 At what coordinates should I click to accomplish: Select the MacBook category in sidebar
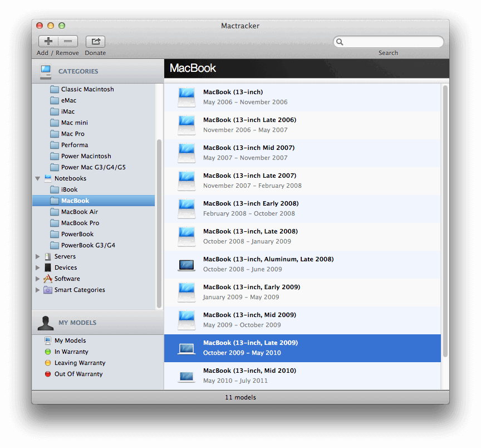(x=94, y=201)
